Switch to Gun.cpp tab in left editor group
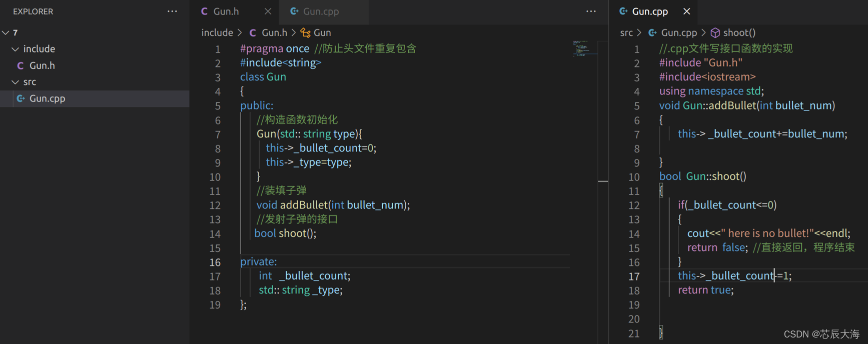This screenshot has width=868, height=344. point(321,11)
